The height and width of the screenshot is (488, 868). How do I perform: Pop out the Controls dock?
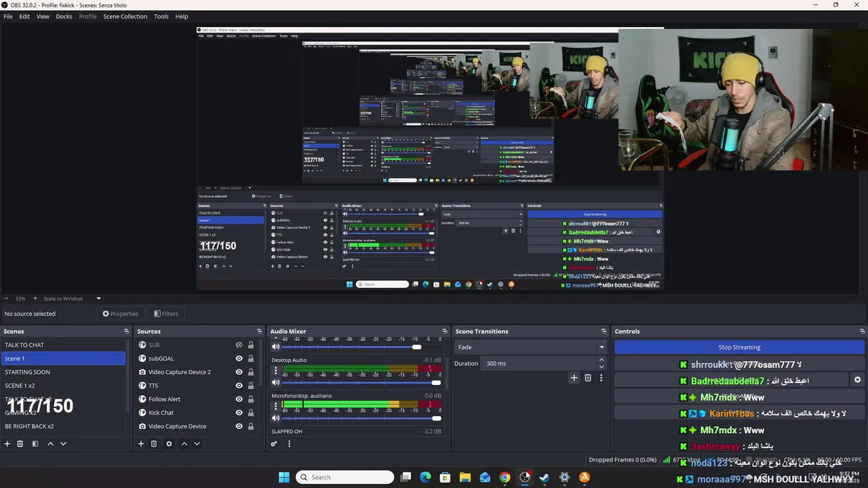pyautogui.click(x=861, y=331)
